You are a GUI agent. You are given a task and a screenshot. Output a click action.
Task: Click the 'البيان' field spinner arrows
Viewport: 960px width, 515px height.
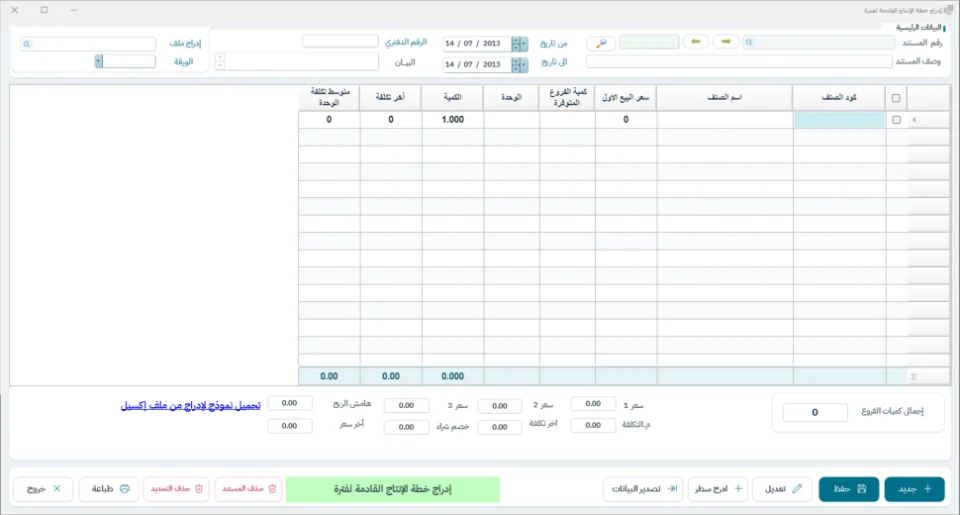pyautogui.click(x=220, y=61)
